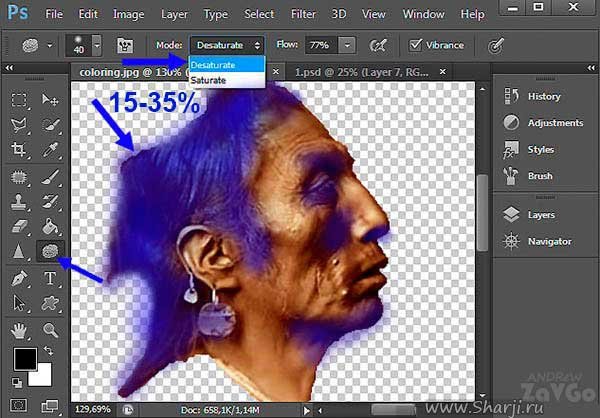
Task: Select the Crop tool
Action: [x=19, y=149]
